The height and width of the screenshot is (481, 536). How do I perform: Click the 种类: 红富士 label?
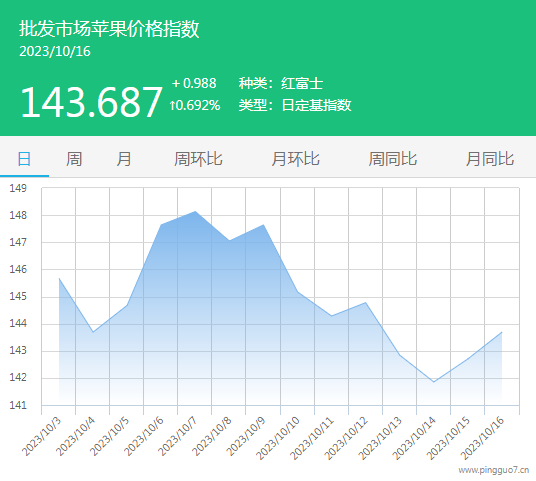[281, 83]
